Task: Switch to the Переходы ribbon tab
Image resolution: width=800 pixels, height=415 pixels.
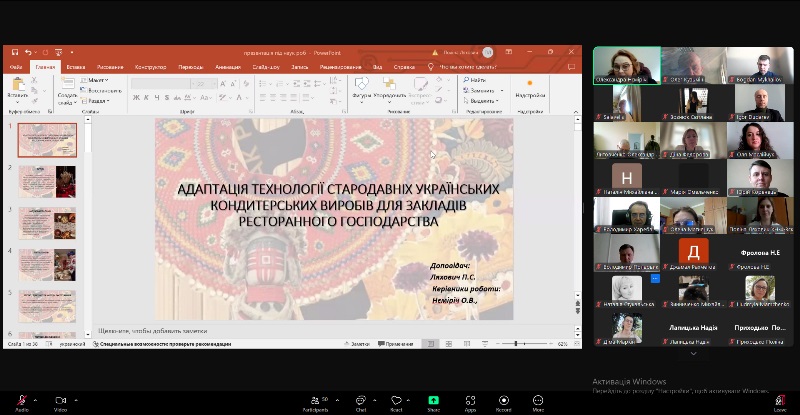Action: click(x=191, y=67)
